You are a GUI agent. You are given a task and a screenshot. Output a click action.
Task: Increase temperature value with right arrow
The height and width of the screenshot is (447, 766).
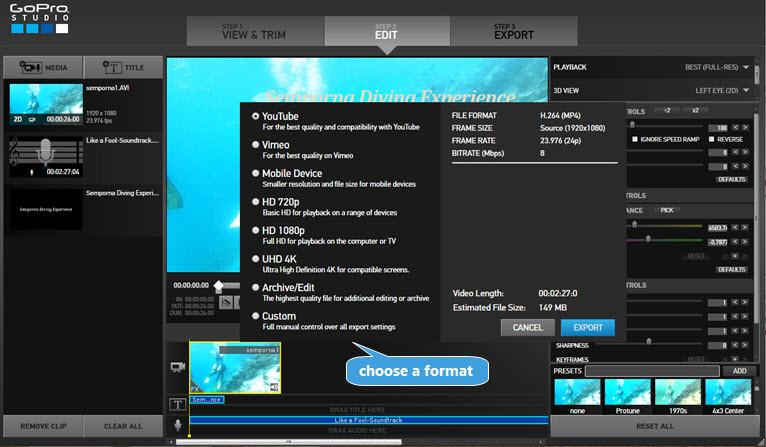tap(745, 228)
